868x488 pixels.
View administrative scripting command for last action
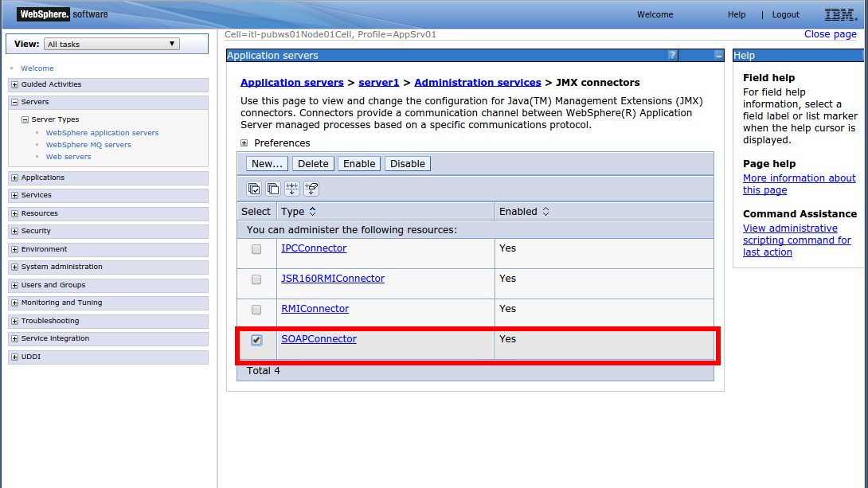pos(796,240)
